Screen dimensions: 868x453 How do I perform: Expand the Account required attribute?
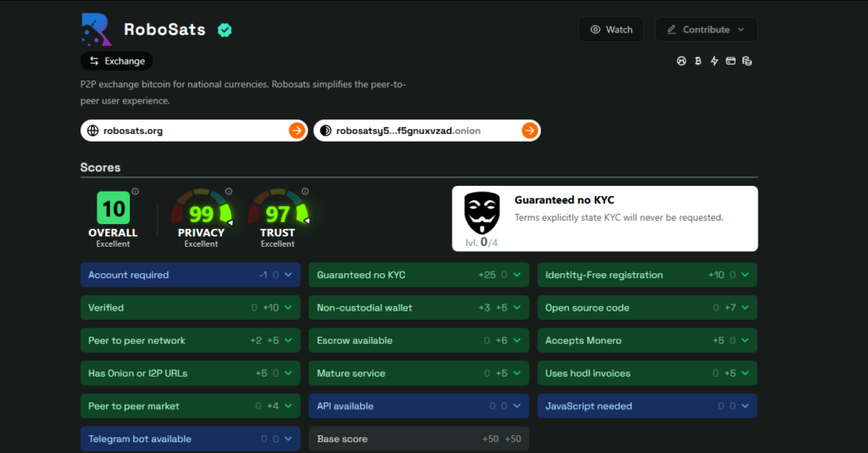[x=288, y=275]
